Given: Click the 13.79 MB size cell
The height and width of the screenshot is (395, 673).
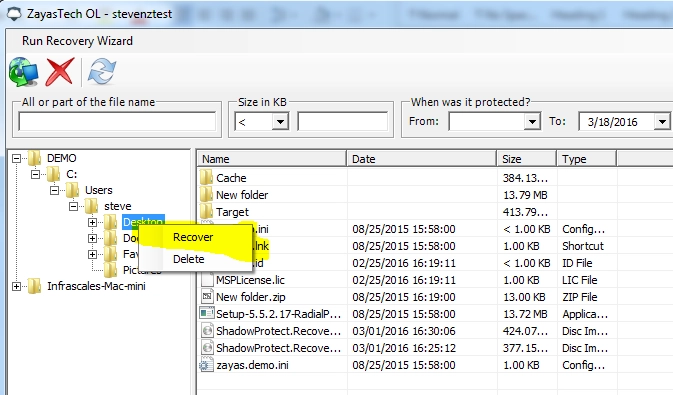Looking at the screenshot, I should point(525,195).
